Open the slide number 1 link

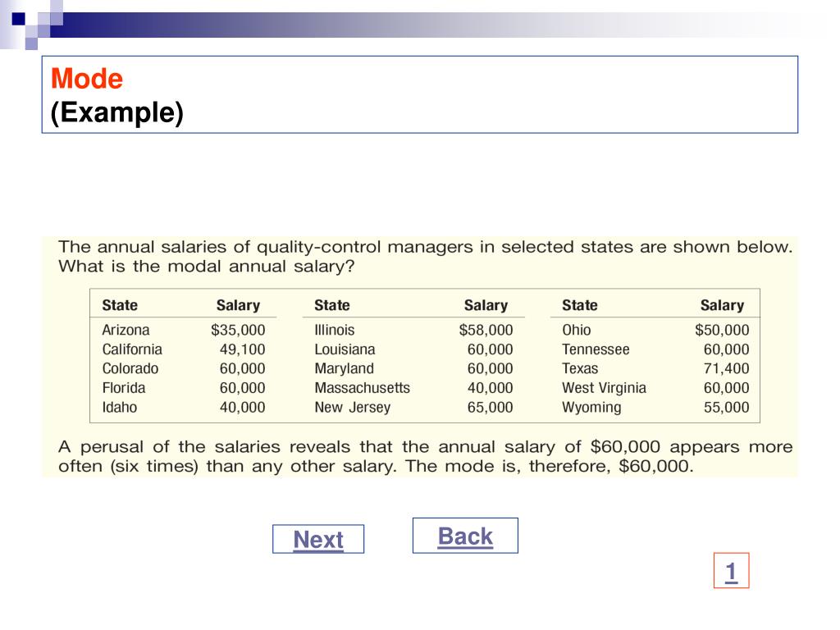point(731,571)
